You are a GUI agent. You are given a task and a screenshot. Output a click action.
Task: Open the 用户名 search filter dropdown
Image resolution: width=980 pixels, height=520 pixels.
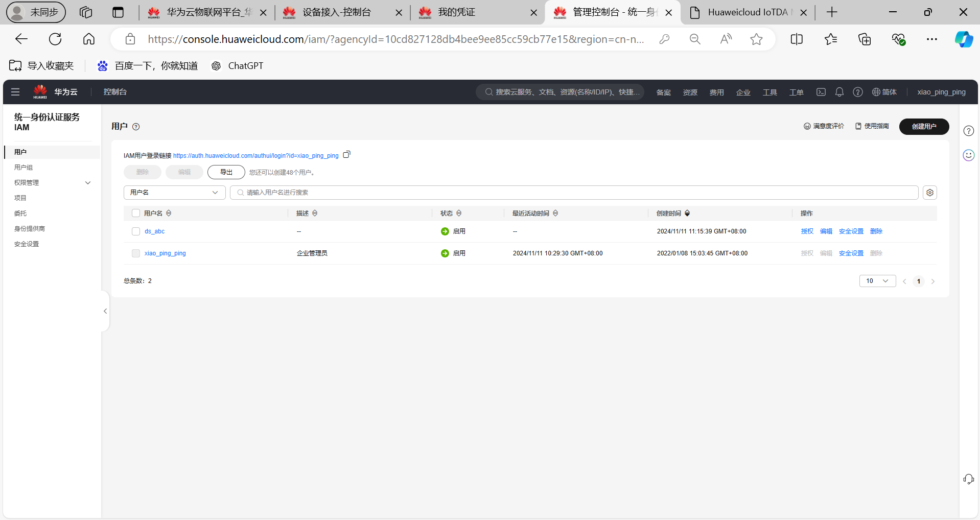pos(174,193)
